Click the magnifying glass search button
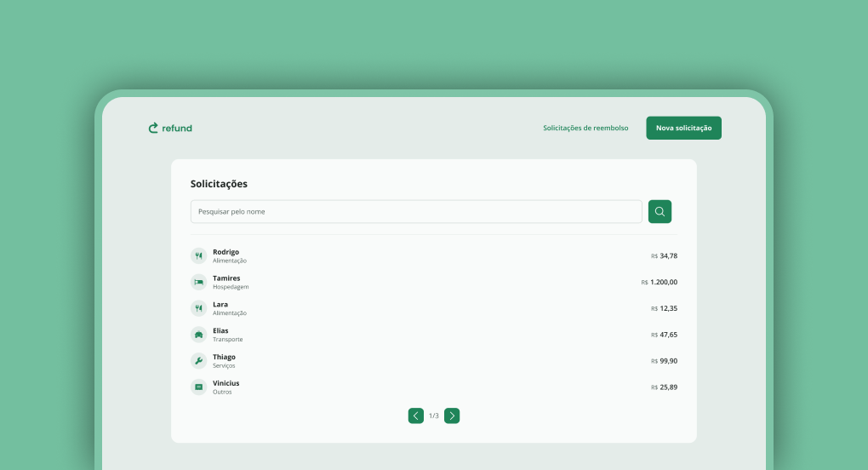Screen dimensions: 868x470 (x=660, y=211)
